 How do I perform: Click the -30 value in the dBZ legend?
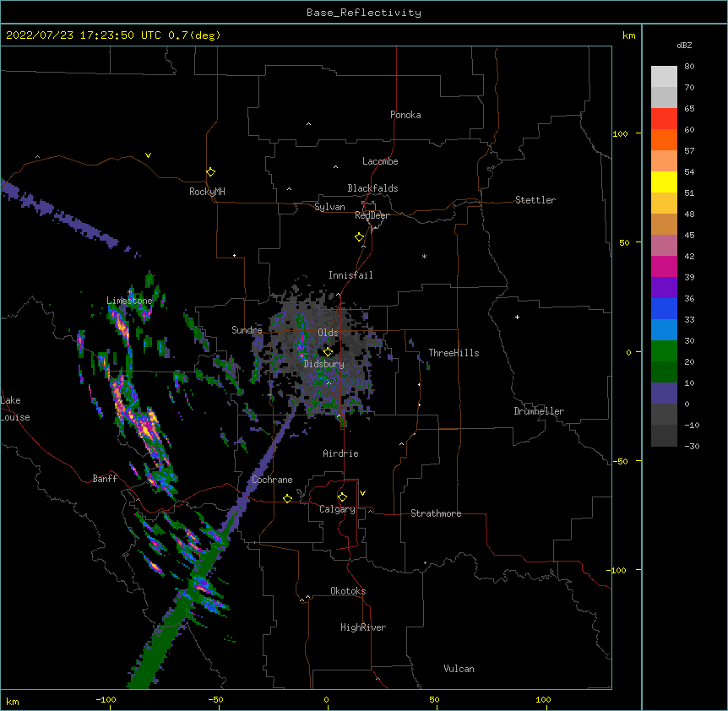pyautogui.click(x=692, y=447)
